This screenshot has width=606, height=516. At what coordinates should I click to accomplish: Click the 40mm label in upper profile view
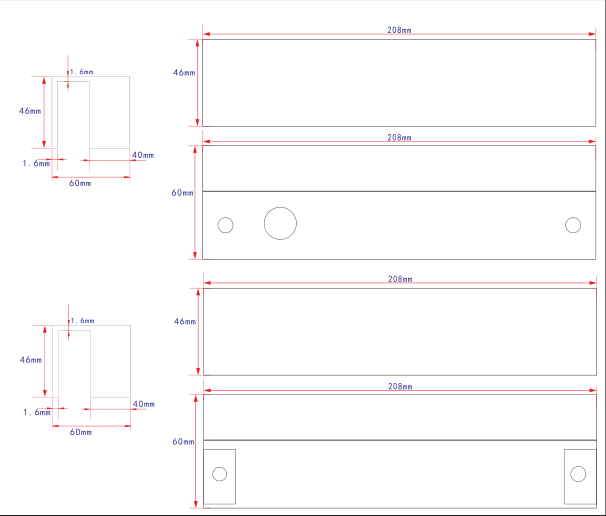[x=143, y=155]
